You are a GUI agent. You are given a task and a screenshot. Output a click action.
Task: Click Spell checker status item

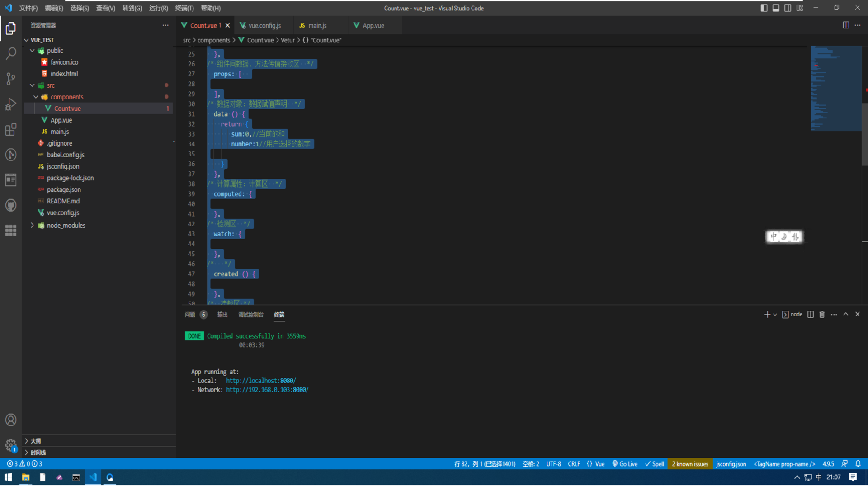tap(655, 464)
